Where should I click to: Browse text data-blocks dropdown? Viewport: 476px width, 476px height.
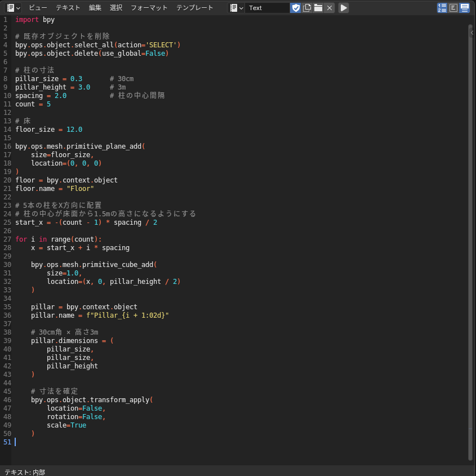237,8
